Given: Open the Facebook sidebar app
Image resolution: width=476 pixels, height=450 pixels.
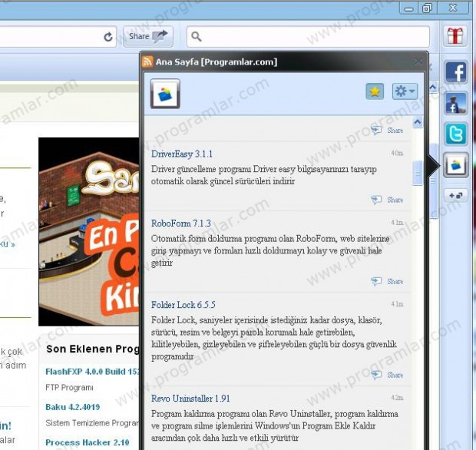Looking at the screenshot, I should 456,73.
